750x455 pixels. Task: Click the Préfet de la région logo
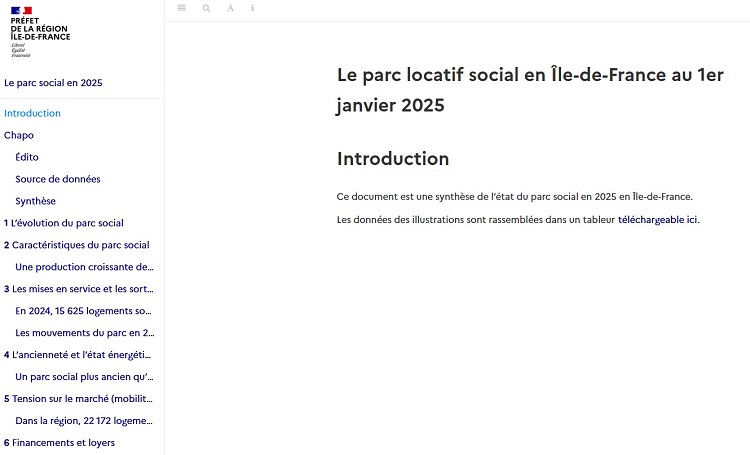coord(40,32)
